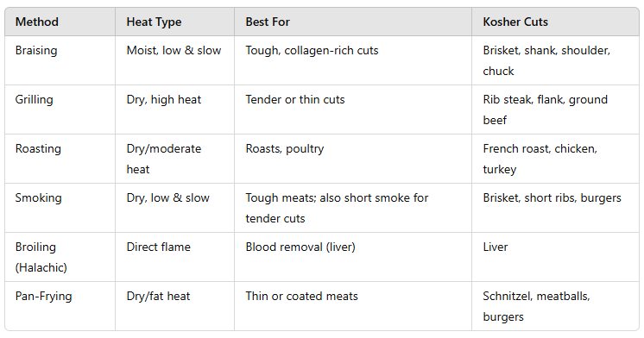
Task: Click the Method column header
Action: click(60, 22)
